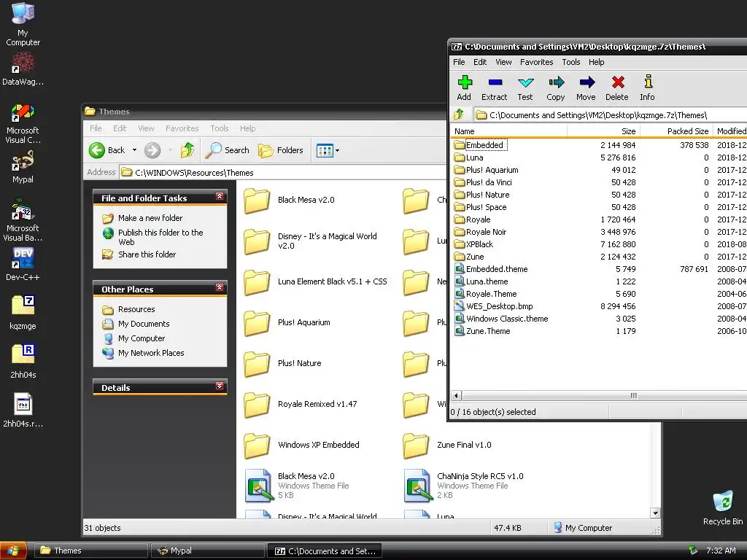This screenshot has width=747, height=560.
Task: Click the Copy icon in 7-Zip toolbar
Action: point(555,88)
